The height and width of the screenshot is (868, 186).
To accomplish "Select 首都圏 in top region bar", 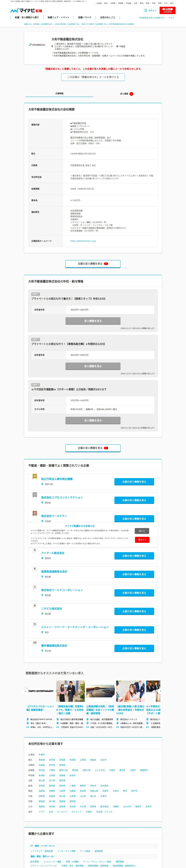I will pos(121,3).
